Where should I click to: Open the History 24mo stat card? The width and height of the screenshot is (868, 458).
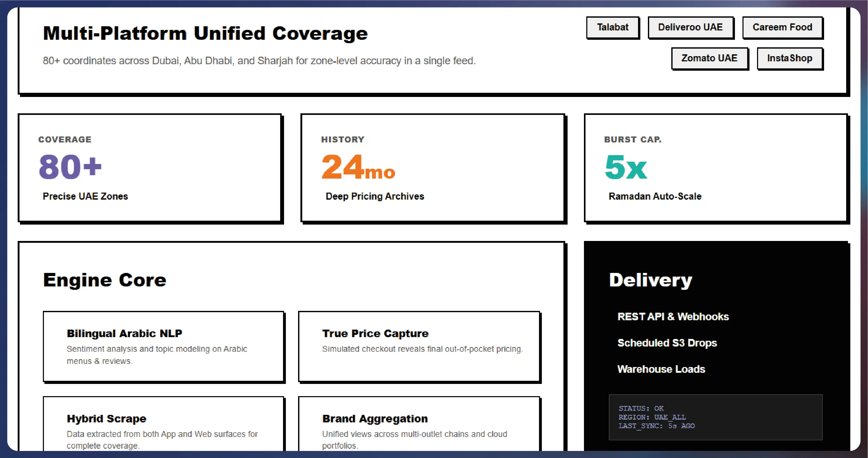(x=432, y=167)
